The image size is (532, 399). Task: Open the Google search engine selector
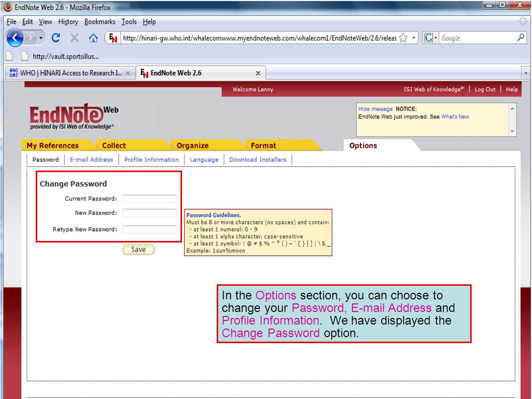[430, 38]
